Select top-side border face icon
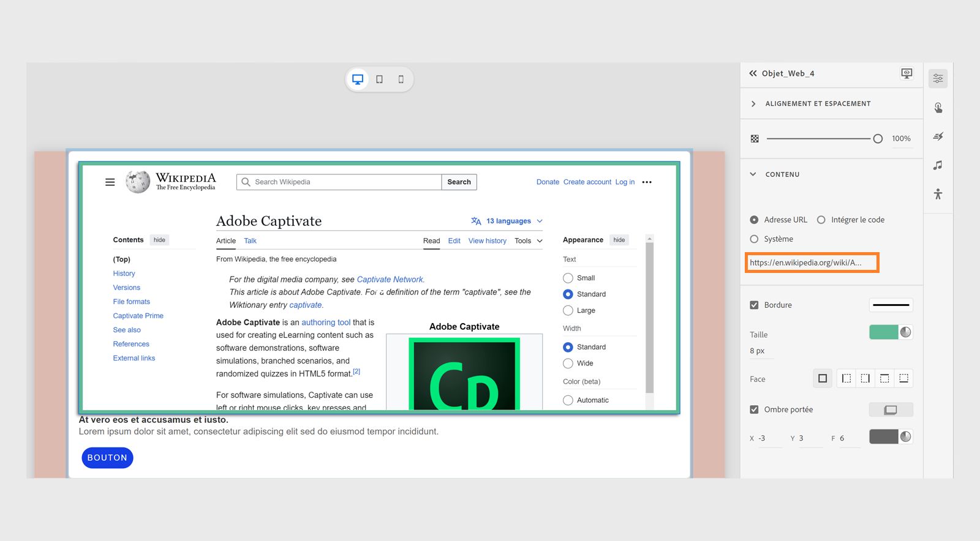The image size is (980, 541). tap(884, 379)
